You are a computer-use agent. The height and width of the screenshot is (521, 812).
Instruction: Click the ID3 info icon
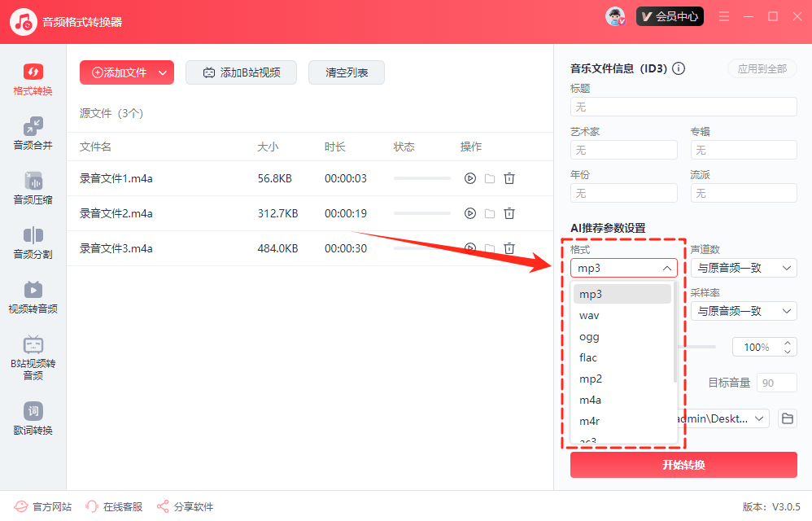tap(679, 69)
